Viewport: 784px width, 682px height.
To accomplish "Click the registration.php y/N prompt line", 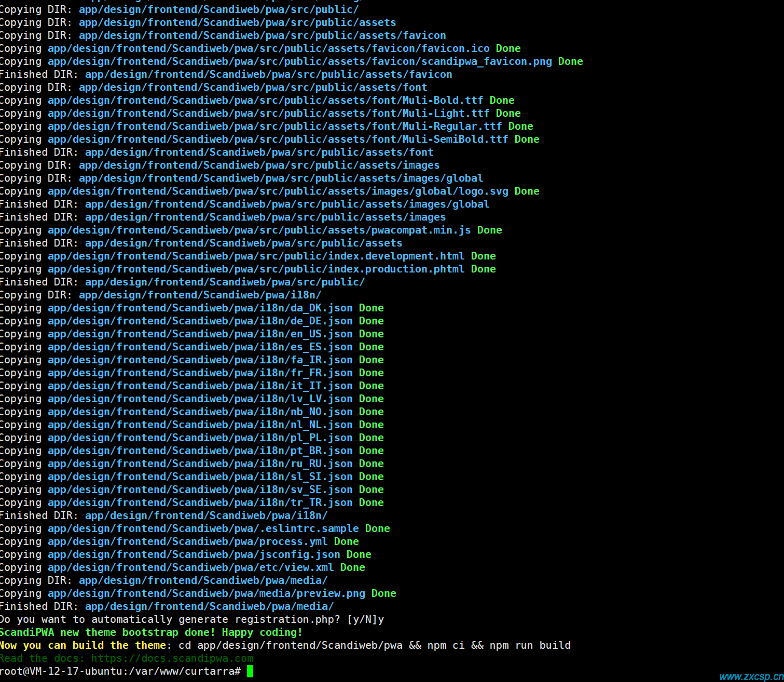I will (192, 619).
